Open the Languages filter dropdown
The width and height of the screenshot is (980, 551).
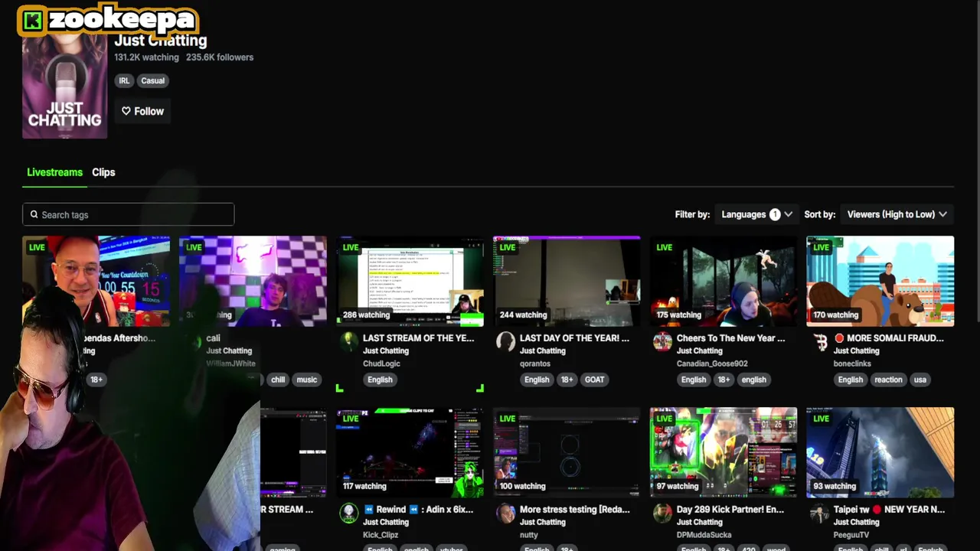point(756,214)
